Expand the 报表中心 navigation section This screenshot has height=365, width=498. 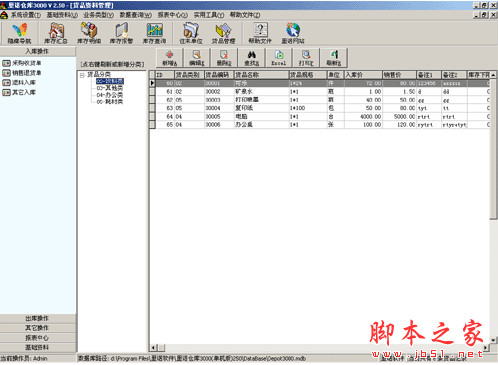point(38,338)
